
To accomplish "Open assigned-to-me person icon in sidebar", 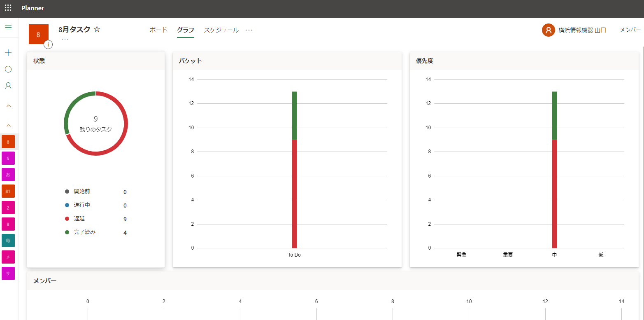I will 8,86.
